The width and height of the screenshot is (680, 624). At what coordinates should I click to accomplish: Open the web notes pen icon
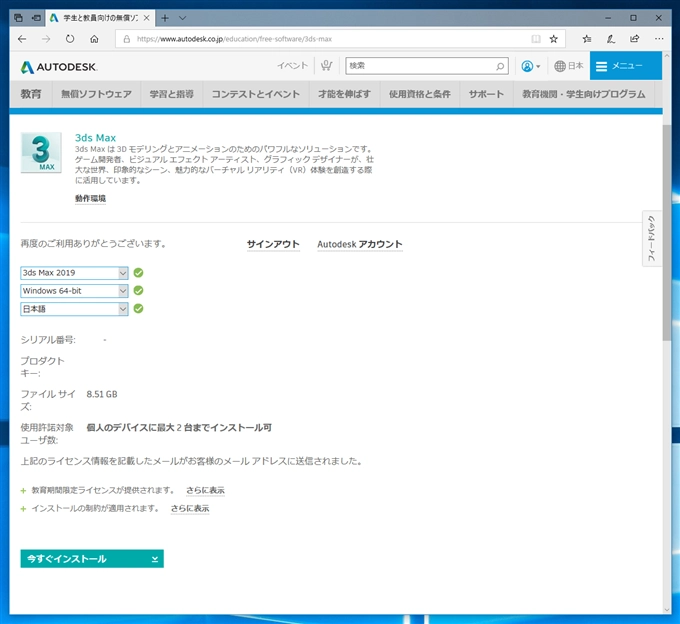[x=611, y=39]
